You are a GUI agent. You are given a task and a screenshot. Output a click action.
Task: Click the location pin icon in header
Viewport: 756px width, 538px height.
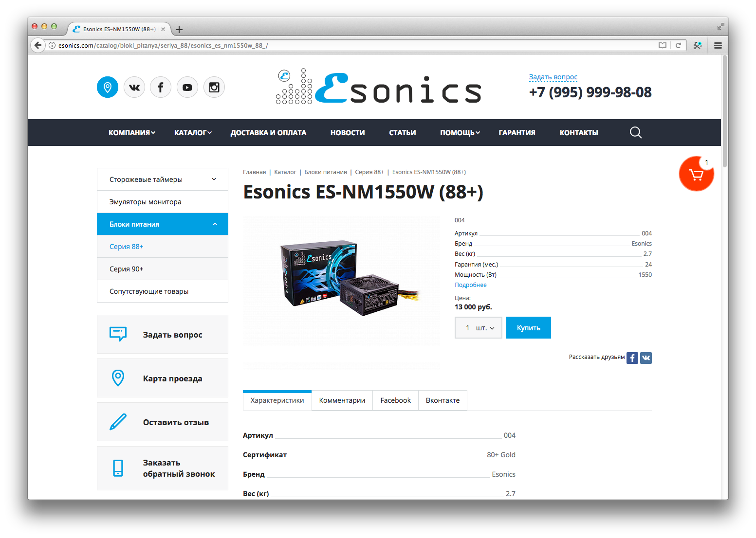108,87
